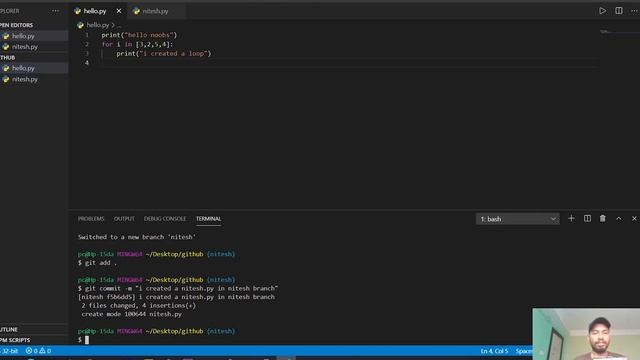640x360 pixels.
Task: Split the editor with split icon
Action: pos(619,11)
